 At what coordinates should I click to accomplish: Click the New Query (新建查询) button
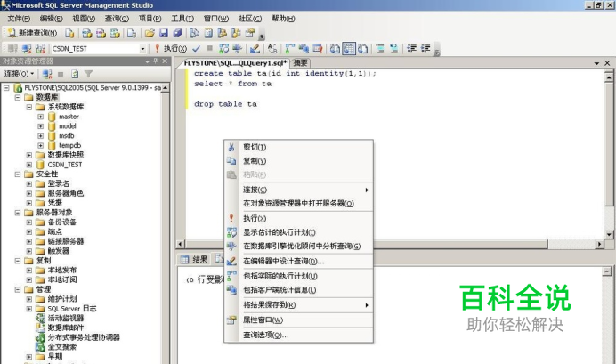point(33,34)
